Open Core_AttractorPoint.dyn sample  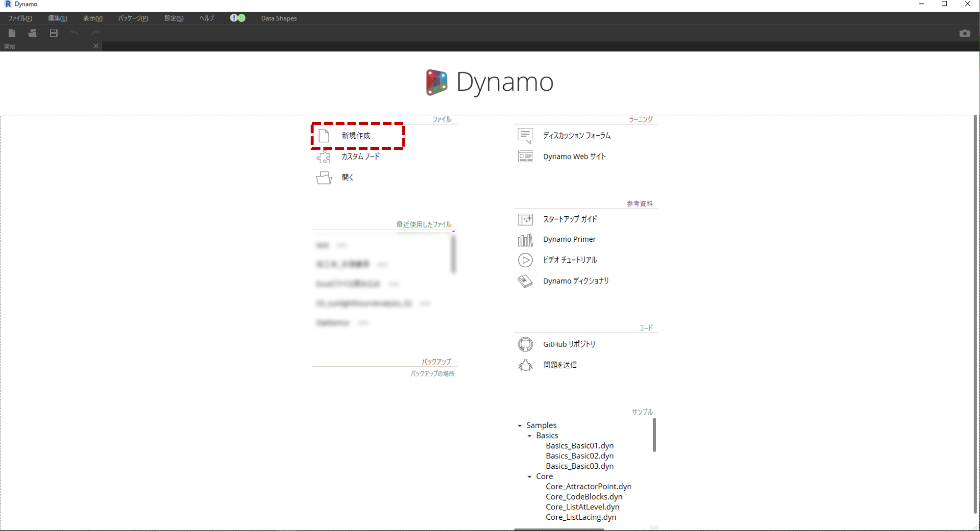coord(588,486)
